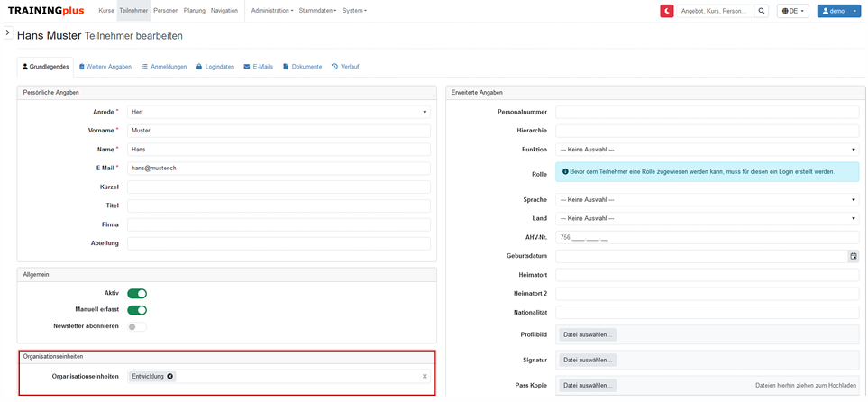Click the red moon dark-mode icon
The height and width of the screenshot is (402, 868).
coord(666,11)
